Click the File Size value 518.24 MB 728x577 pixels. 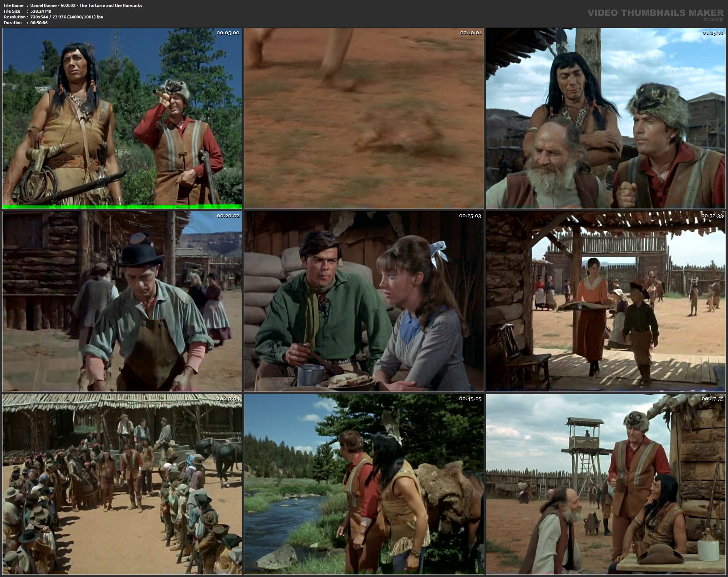tap(41, 11)
